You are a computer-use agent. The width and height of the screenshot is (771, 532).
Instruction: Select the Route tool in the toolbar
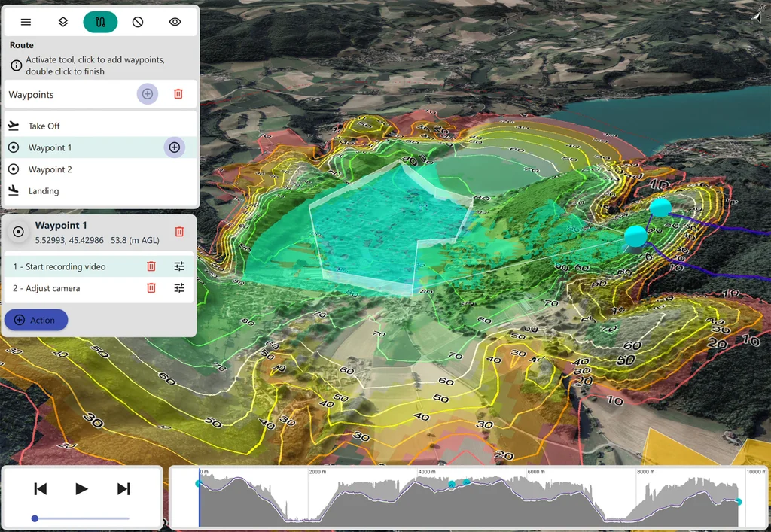click(100, 22)
